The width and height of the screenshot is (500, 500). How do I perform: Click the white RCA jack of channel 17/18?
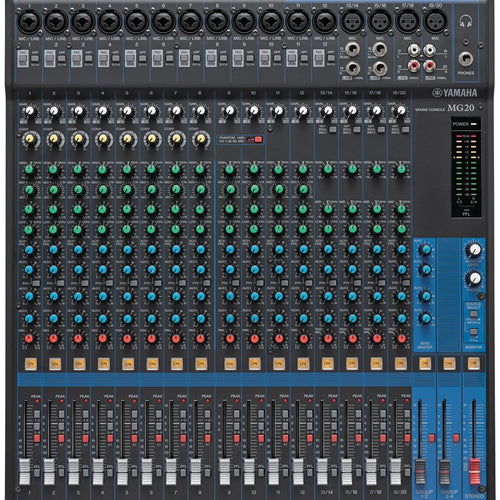414,51
